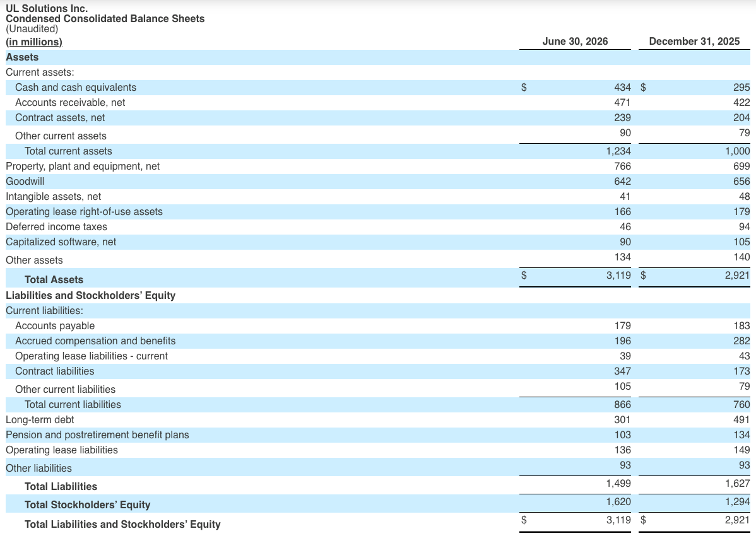This screenshot has height=536, width=756.
Task: Click Total Stockholders' Equity value 1,620
Action: (x=618, y=502)
